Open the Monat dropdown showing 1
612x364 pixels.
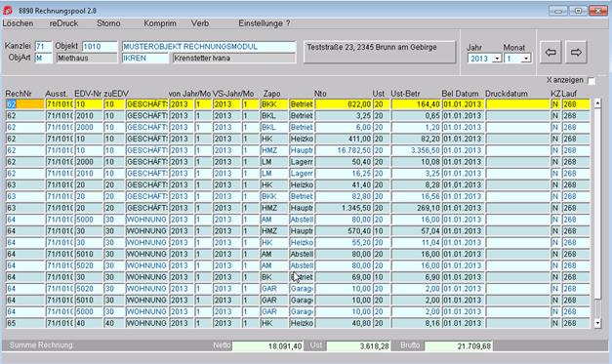pyautogui.click(x=526, y=59)
